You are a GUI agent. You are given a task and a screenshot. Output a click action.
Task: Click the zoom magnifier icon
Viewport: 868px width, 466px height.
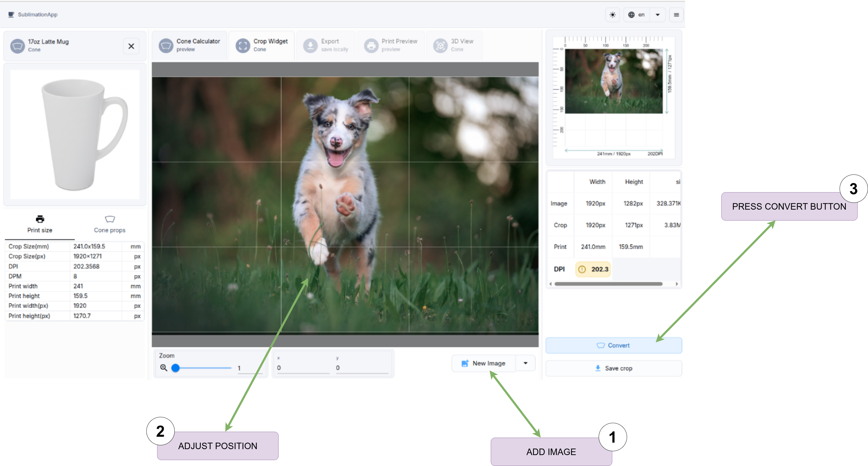pos(164,368)
